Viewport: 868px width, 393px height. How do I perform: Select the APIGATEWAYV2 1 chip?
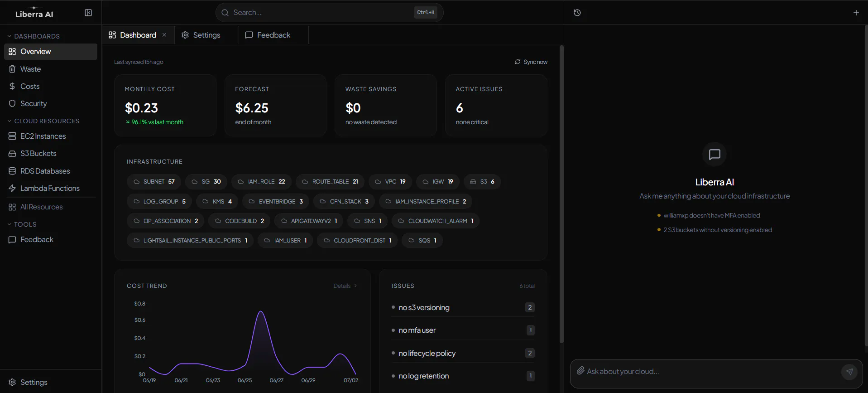(x=309, y=221)
